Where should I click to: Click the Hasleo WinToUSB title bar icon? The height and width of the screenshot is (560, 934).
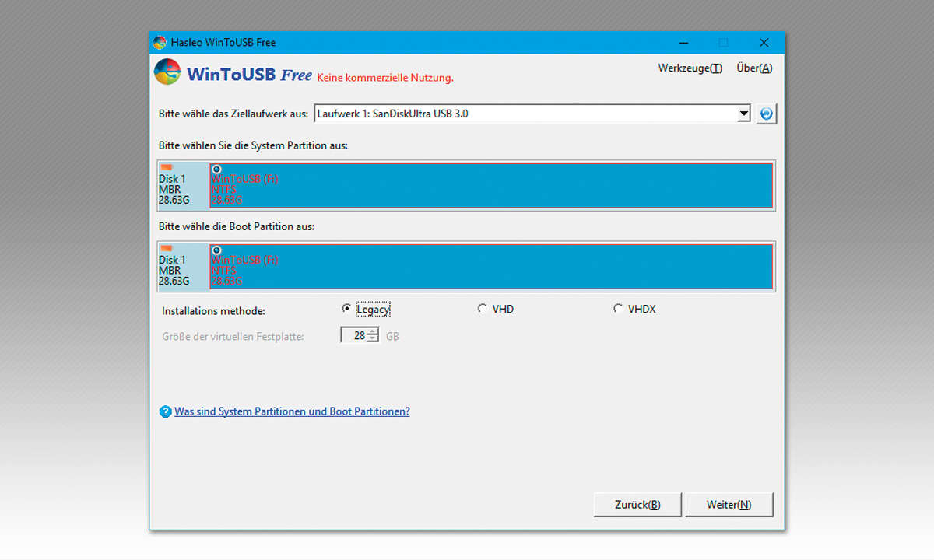[160, 43]
